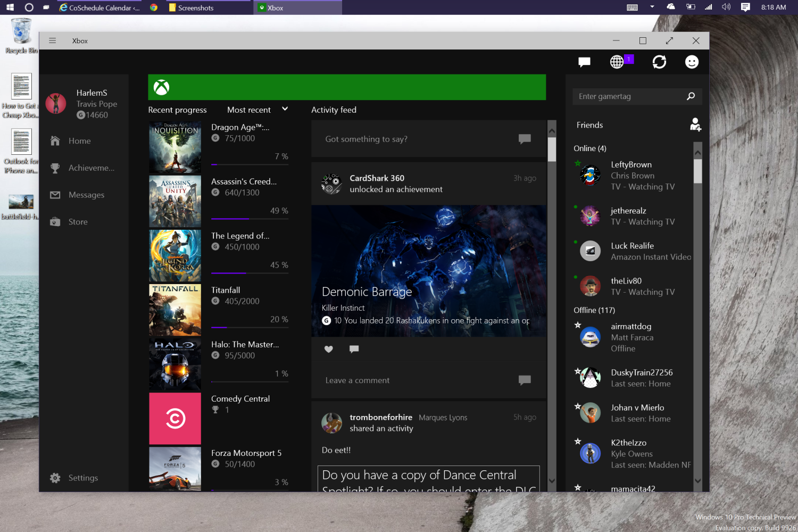Image resolution: width=798 pixels, height=532 pixels.
Task: Open theLiv80 friend avatar
Action: [x=590, y=286]
